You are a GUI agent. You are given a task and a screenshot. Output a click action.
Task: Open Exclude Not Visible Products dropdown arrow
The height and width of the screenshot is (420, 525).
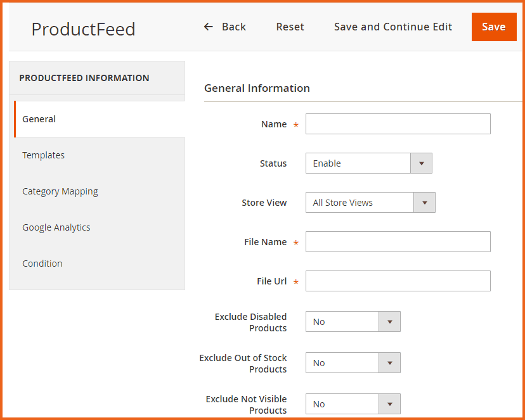pyautogui.click(x=389, y=404)
